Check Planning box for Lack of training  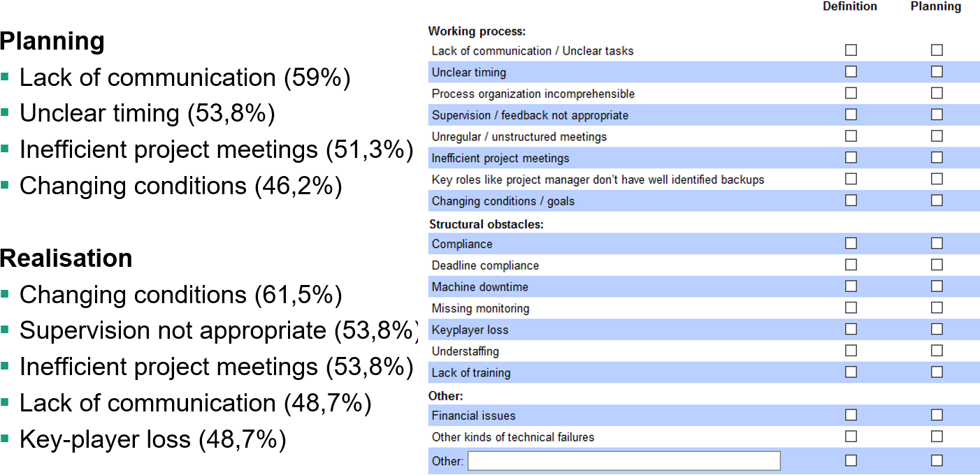click(937, 372)
